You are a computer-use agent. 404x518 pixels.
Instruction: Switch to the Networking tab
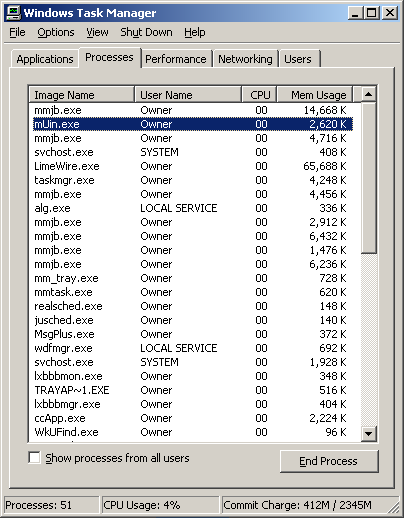click(245, 59)
